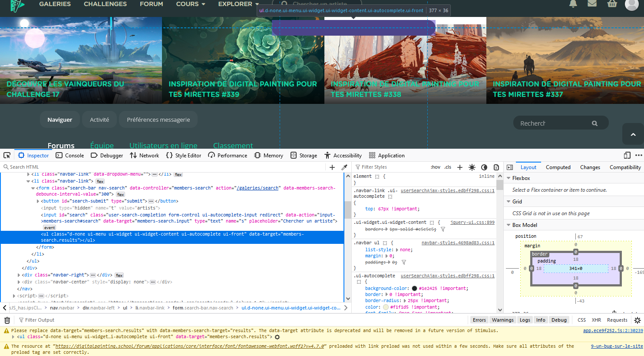Toggle the .cls class panel
This screenshot has width=644, height=356.
click(448, 166)
